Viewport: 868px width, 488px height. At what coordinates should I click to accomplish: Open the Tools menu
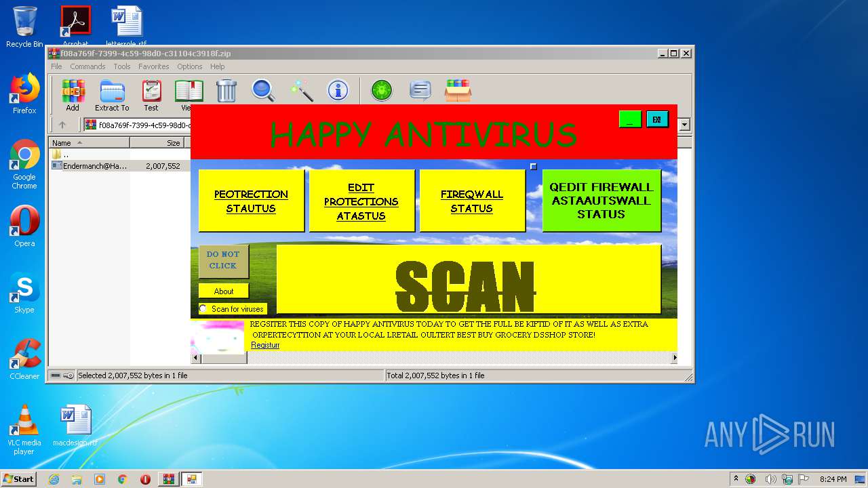[122, 66]
